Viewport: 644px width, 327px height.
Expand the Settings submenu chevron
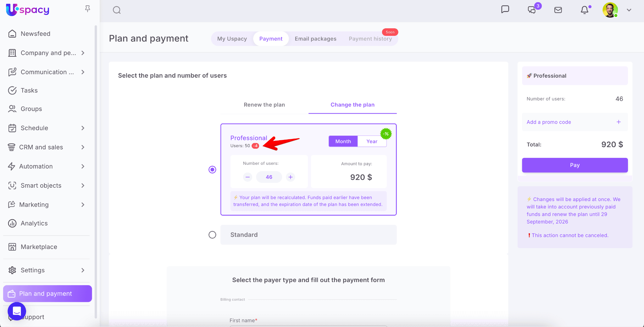click(83, 270)
